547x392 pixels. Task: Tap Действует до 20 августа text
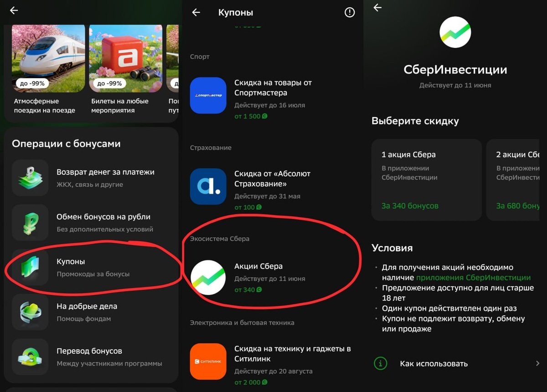tap(273, 371)
